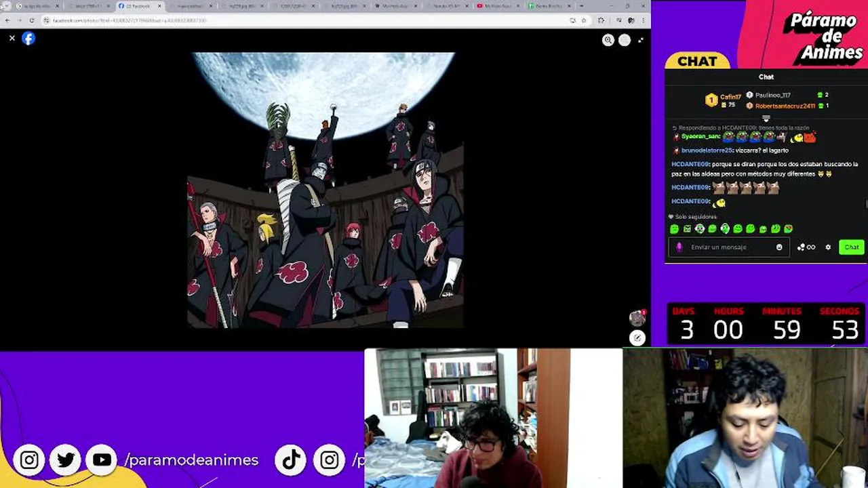868x488 pixels.
Task: Open chat settings gear icon
Action: tap(828, 247)
